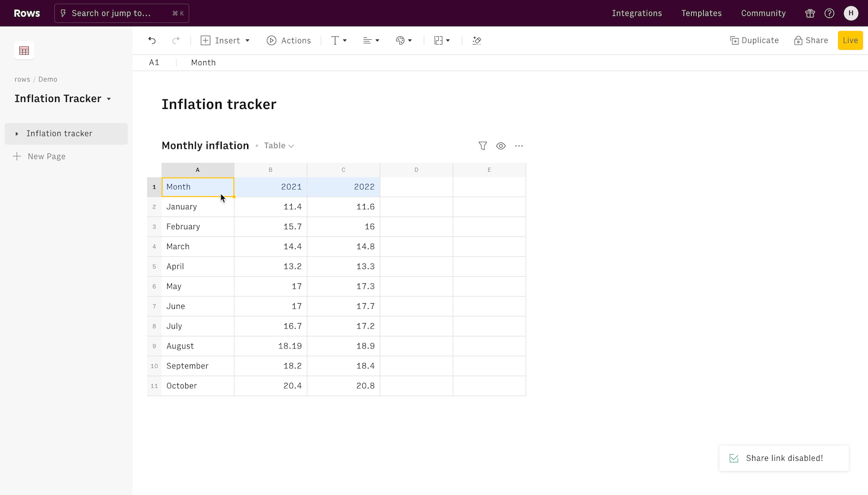Select the October cell
Viewport: 868px width, 495px height.
pyautogui.click(x=198, y=386)
